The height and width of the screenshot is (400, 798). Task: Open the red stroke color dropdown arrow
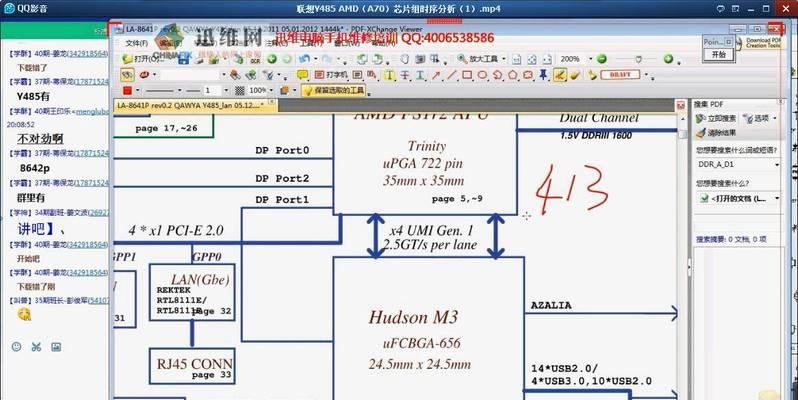pos(138,91)
